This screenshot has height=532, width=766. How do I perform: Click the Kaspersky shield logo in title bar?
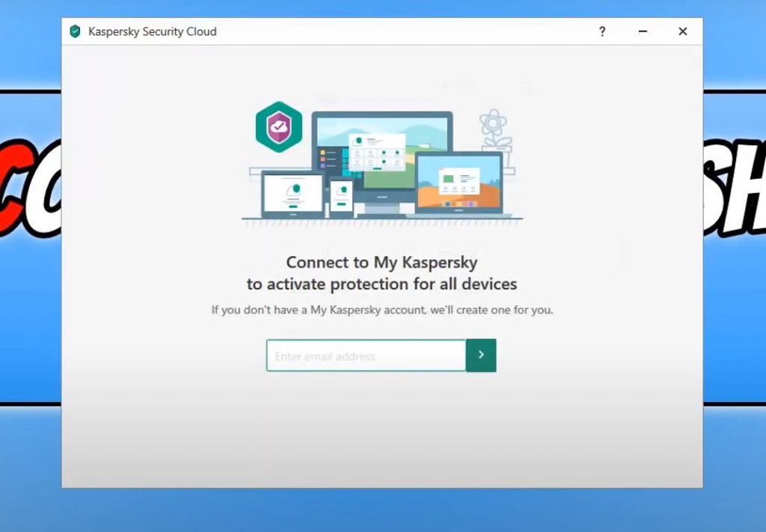pos(75,31)
